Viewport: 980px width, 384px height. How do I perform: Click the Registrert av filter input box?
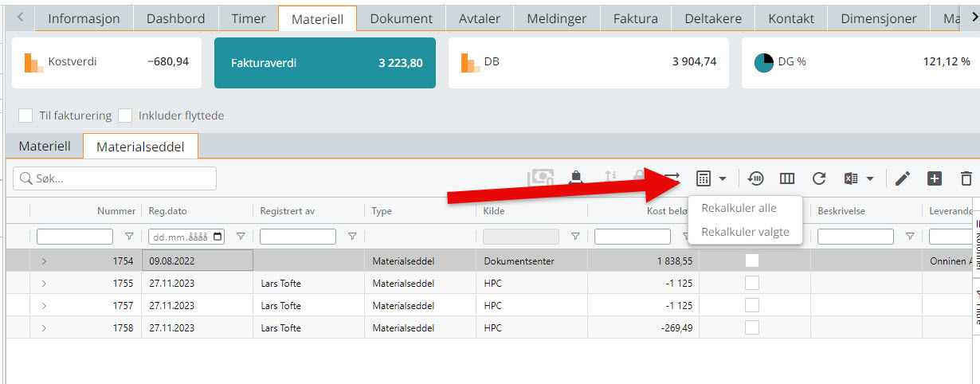pyautogui.click(x=298, y=237)
